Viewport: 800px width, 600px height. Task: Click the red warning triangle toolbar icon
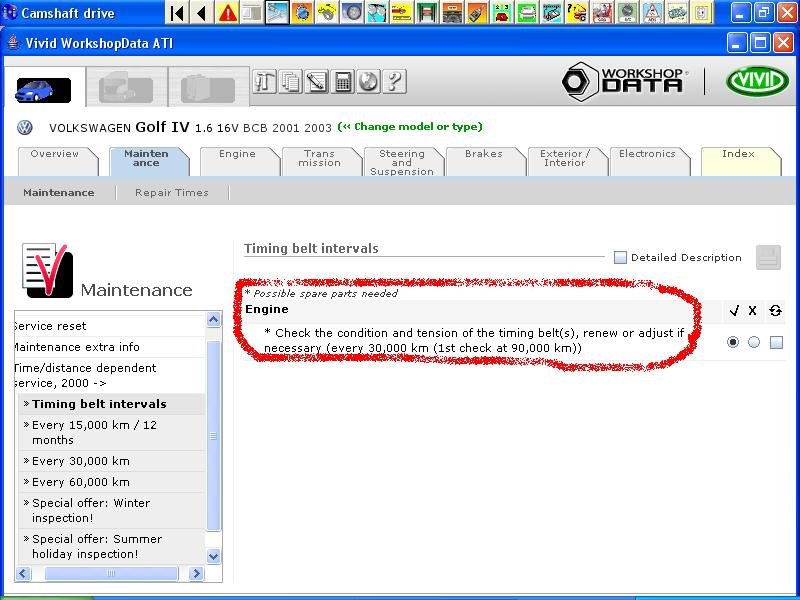228,13
